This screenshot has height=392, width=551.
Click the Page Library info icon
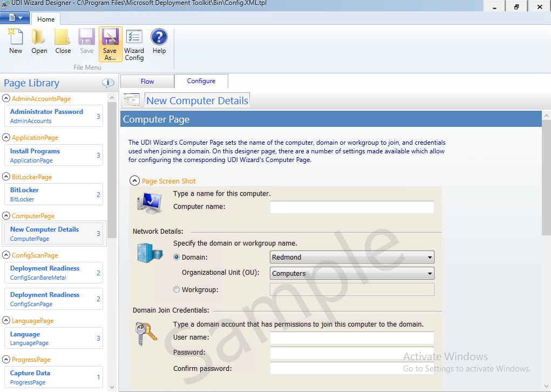coord(108,83)
